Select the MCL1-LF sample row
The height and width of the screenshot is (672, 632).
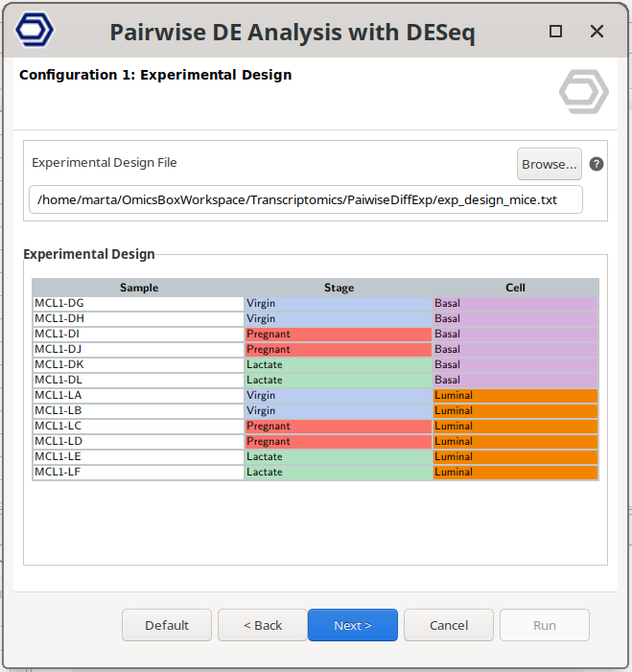click(138, 472)
